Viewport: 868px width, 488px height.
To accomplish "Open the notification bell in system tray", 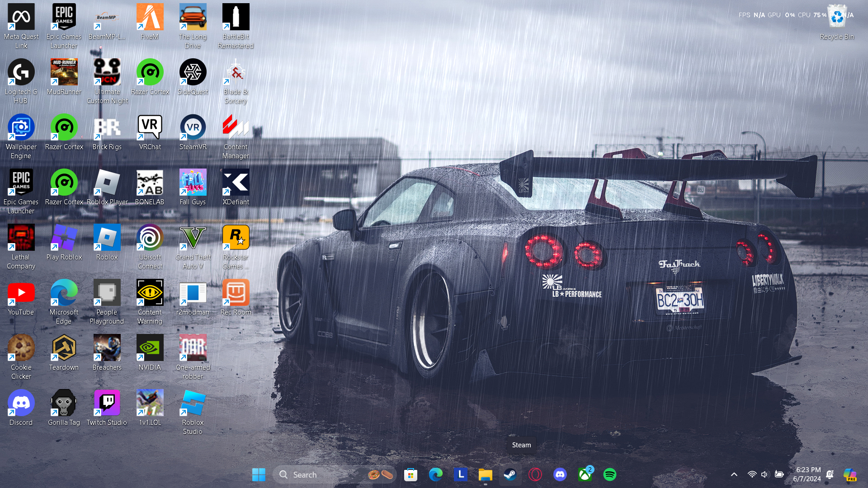I will coord(830,474).
